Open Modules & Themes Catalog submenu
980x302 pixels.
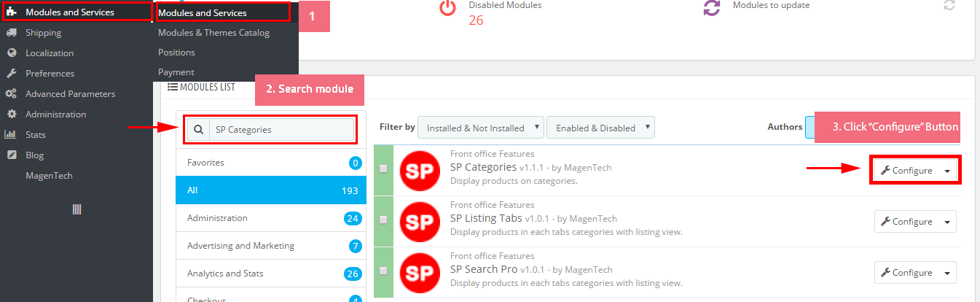tap(213, 33)
